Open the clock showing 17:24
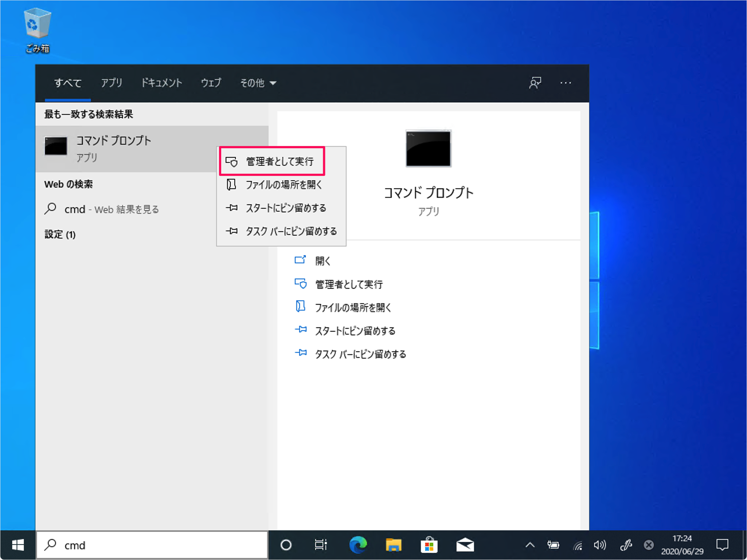This screenshot has width=747, height=560. point(682,545)
